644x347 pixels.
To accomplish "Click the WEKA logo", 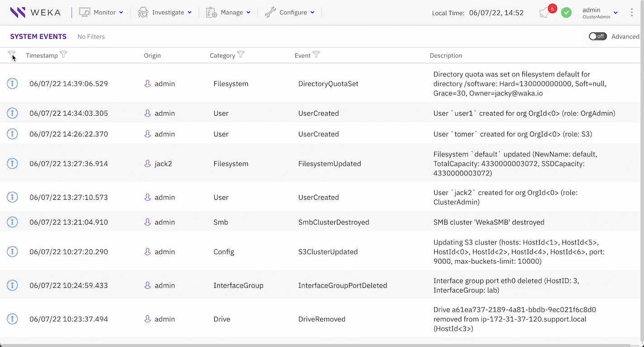I will [x=35, y=12].
